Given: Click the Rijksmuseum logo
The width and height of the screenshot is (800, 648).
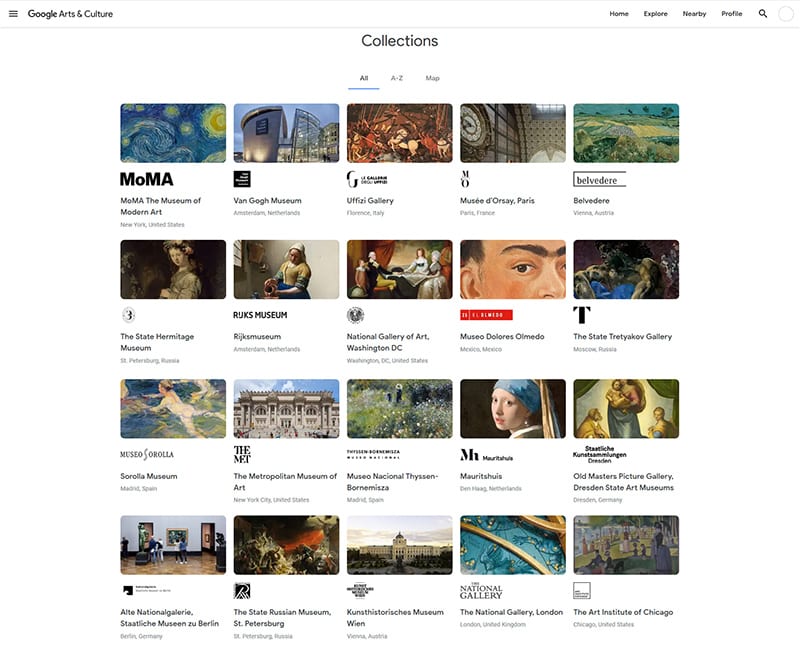Looking at the screenshot, I should [x=259, y=315].
